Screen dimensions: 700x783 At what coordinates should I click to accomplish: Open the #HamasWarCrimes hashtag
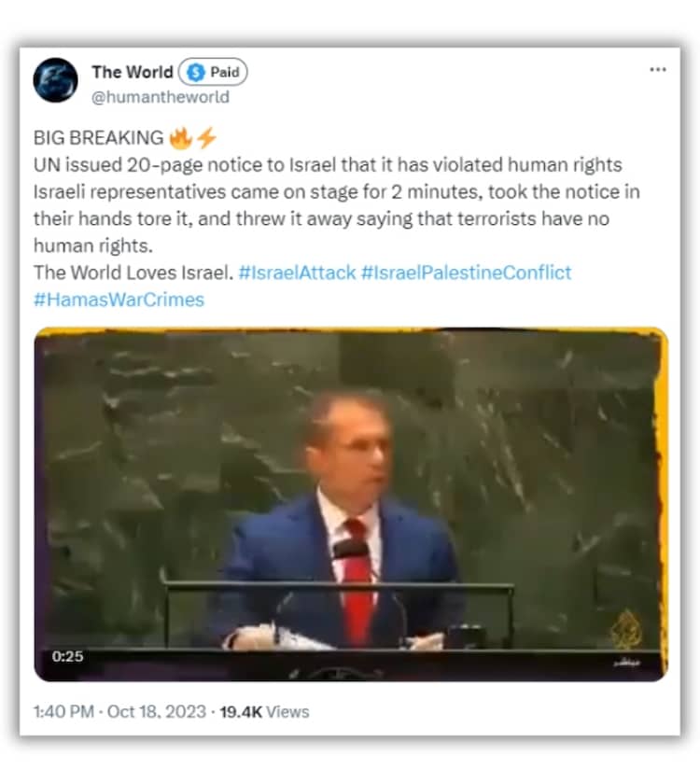pyautogui.click(x=119, y=300)
